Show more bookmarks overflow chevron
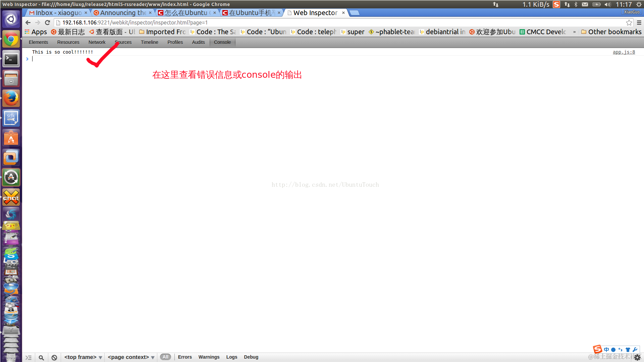 [575, 32]
